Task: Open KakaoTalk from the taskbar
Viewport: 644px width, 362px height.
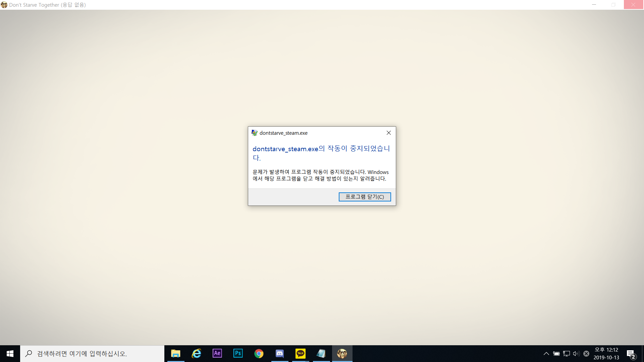Action: (x=300, y=353)
